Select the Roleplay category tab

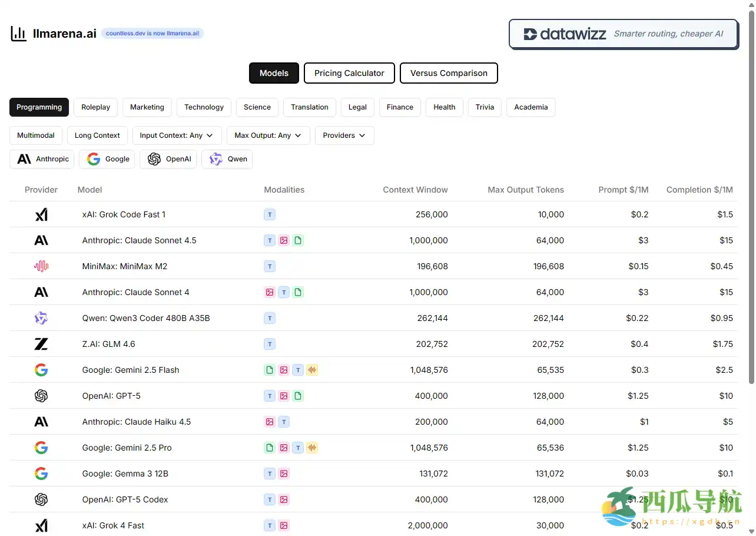96,107
